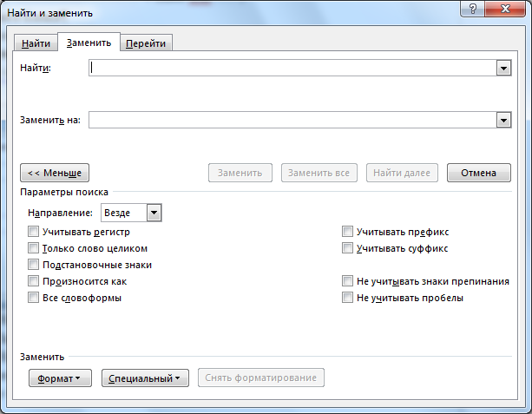This screenshot has height=414, width=532.
Task: Check Только слово целиком option
Action: pos(33,248)
